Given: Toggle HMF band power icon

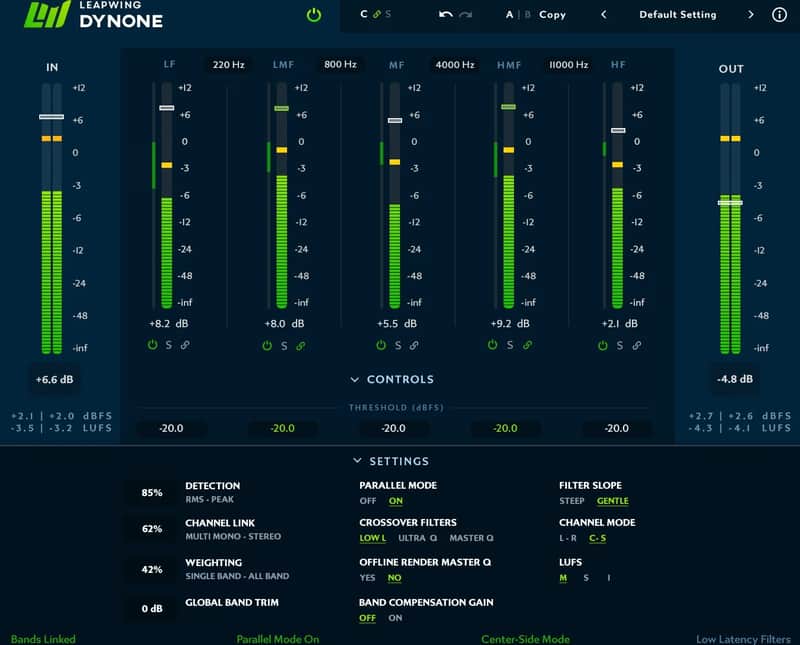Looking at the screenshot, I should coord(492,345).
